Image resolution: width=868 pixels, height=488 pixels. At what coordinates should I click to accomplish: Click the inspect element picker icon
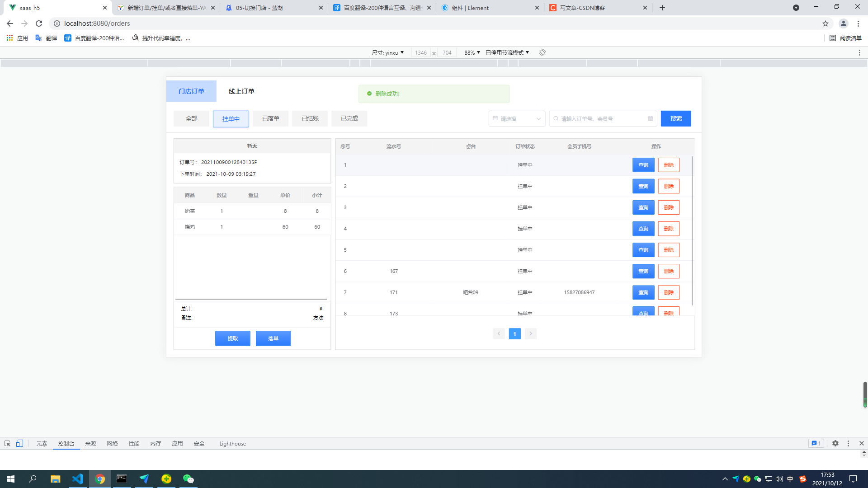[7, 443]
